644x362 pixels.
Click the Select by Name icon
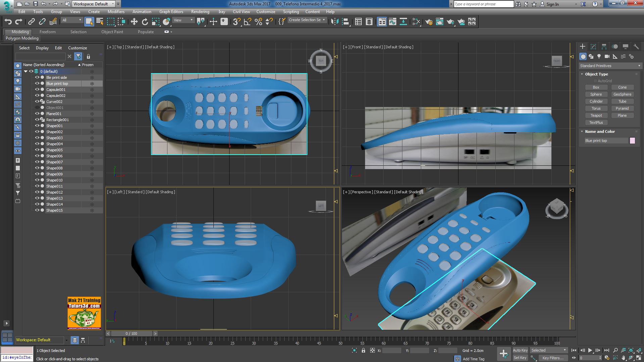coord(100,21)
